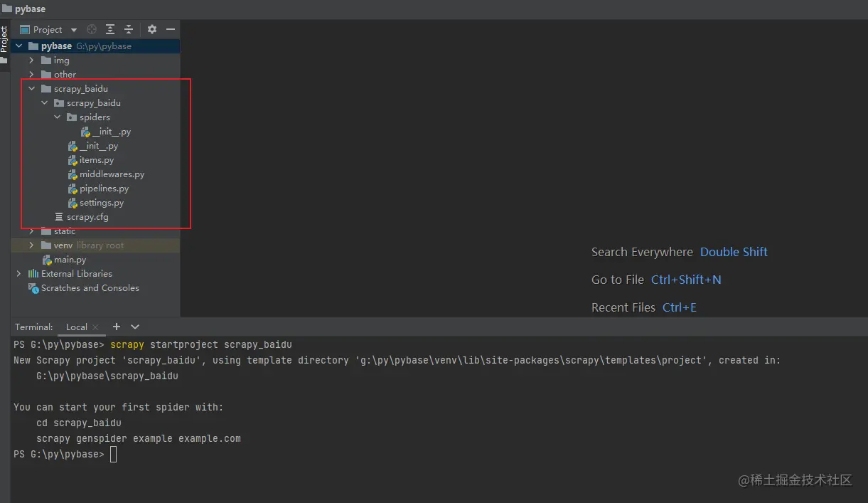Image resolution: width=868 pixels, height=503 pixels.
Task: Click the pybase title bar folder icon
Action: [x=7, y=9]
